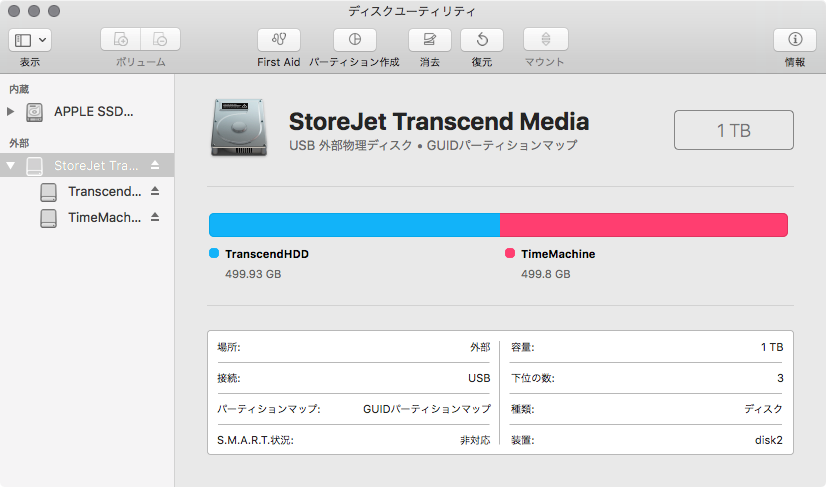826x487 pixels.
Task: Open パーティション作成 (Partition) tool
Action: coord(355,40)
